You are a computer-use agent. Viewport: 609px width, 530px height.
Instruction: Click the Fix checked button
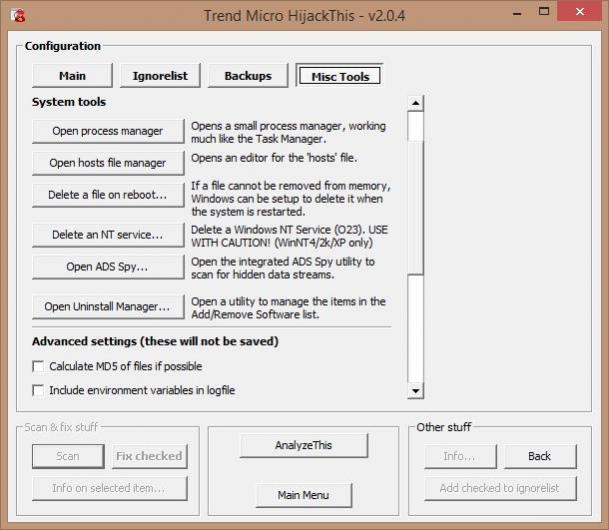coord(150,456)
